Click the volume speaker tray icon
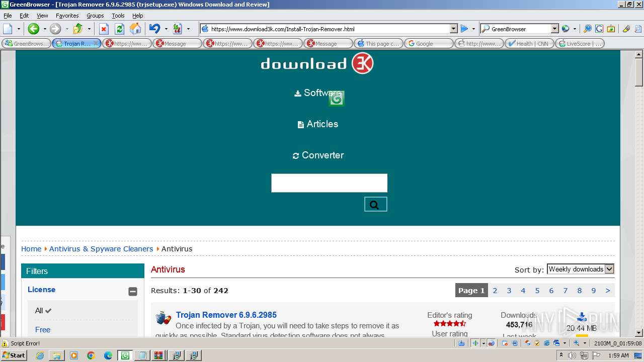This screenshot has height=362, width=644. [x=573, y=355]
